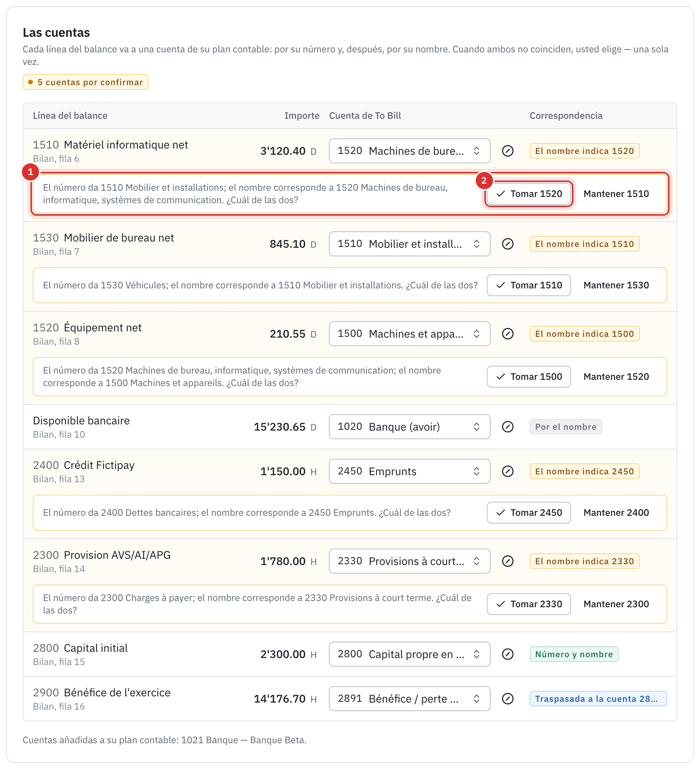Choose Tomar 2450
The image size is (700, 769).
point(529,513)
